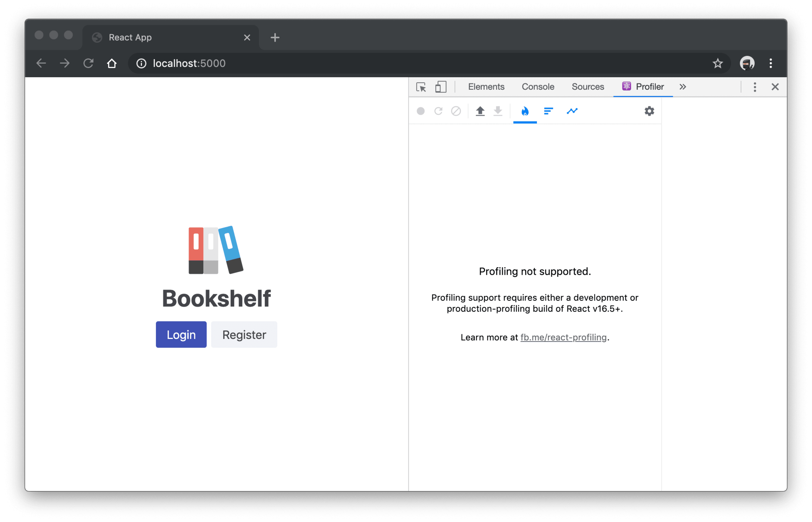Click the save profile download icon
Viewport: 812px width, 522px height.
(x=498, y=111)
